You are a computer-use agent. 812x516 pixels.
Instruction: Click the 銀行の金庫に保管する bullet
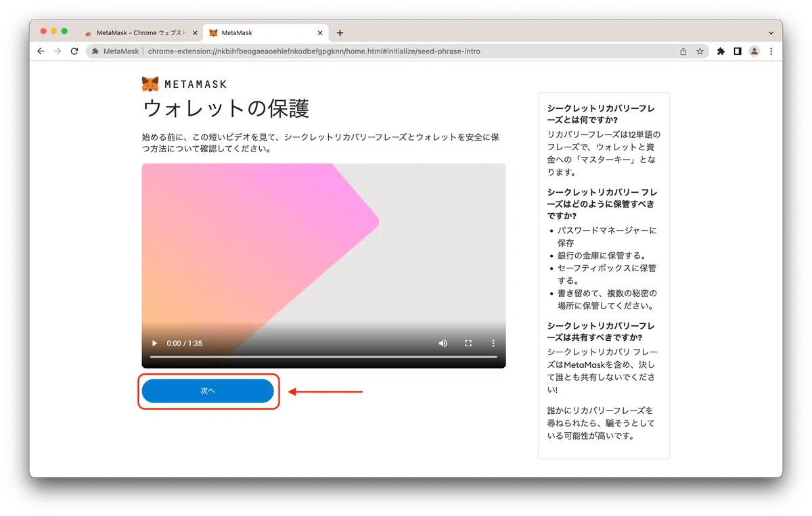point(602,256)
